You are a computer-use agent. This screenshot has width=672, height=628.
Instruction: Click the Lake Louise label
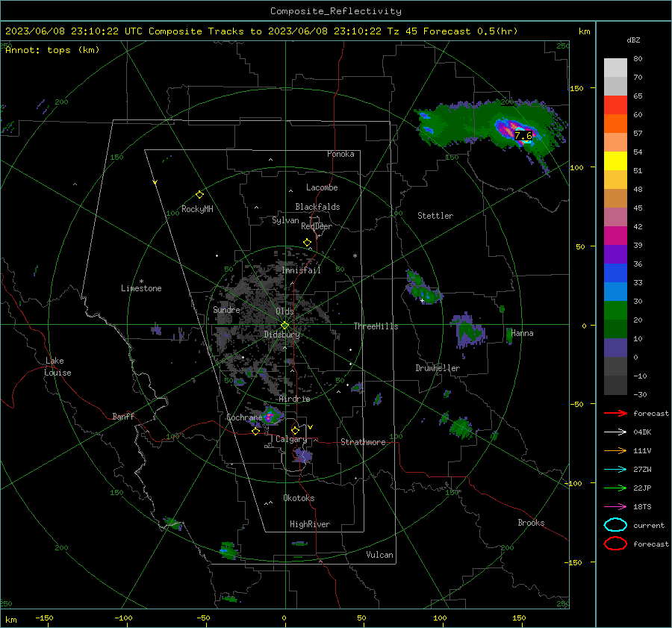(x=57, y=367)
